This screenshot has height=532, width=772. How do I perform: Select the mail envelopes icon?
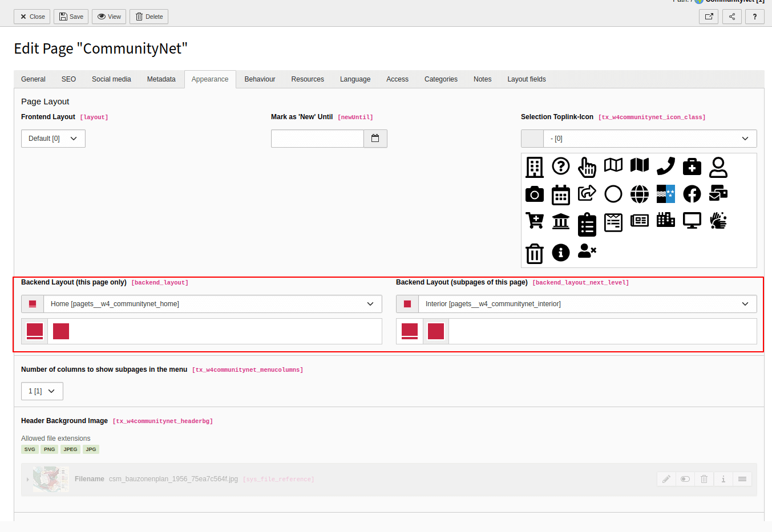click(718, 193)
